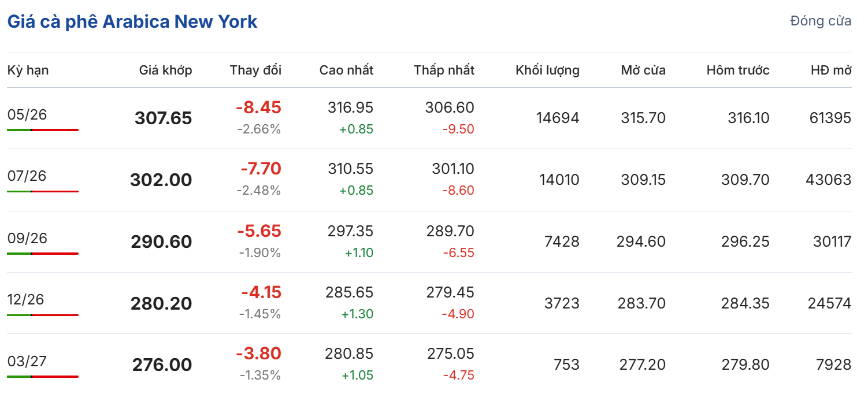Click the 307.65 matched price

click(x=163, y=118)
